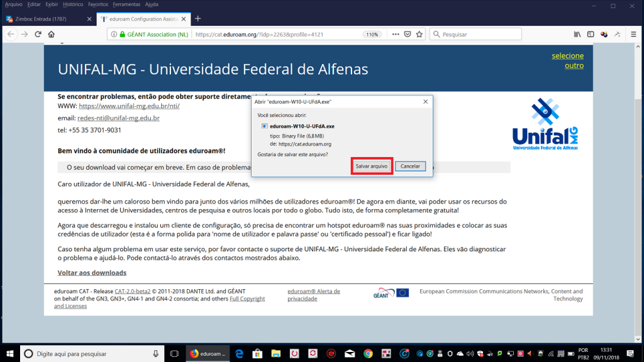Open the notification action center
This screenshot has width=644, height=362.
630,353
